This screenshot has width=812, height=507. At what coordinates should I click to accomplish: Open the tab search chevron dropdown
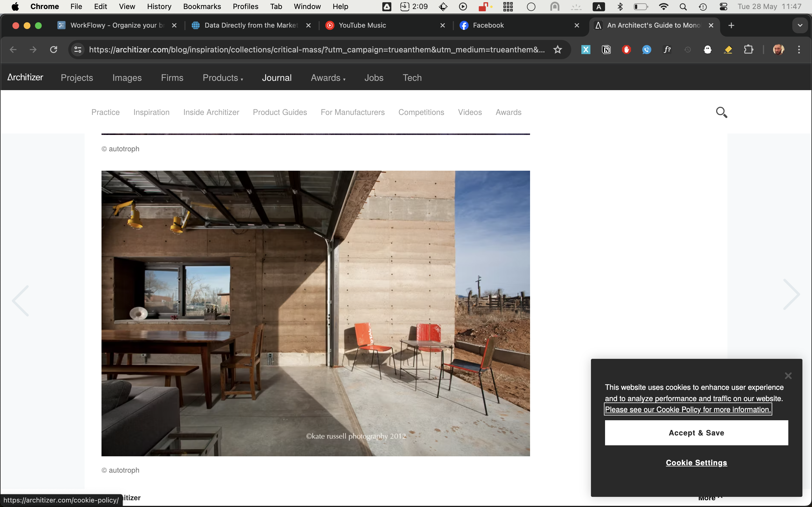(x=800, y=25)
